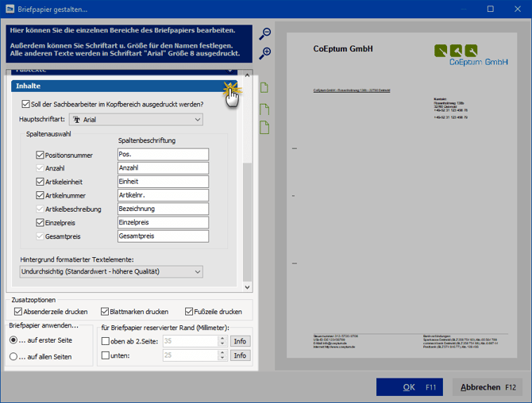Click the Abbrechen F12 button
Image resolution: width=532 pixels, height=403 pixels.
(x=488, y=387)
